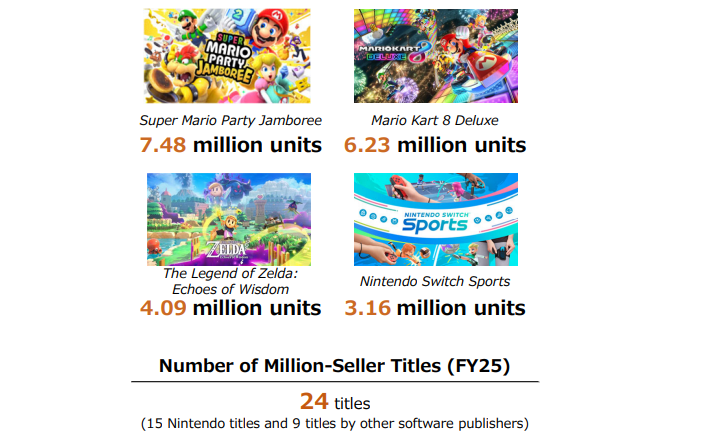Screen dimensions: 711x436
Task: Select the orange 3.16 sales number
Action: [x=367, y=307]
